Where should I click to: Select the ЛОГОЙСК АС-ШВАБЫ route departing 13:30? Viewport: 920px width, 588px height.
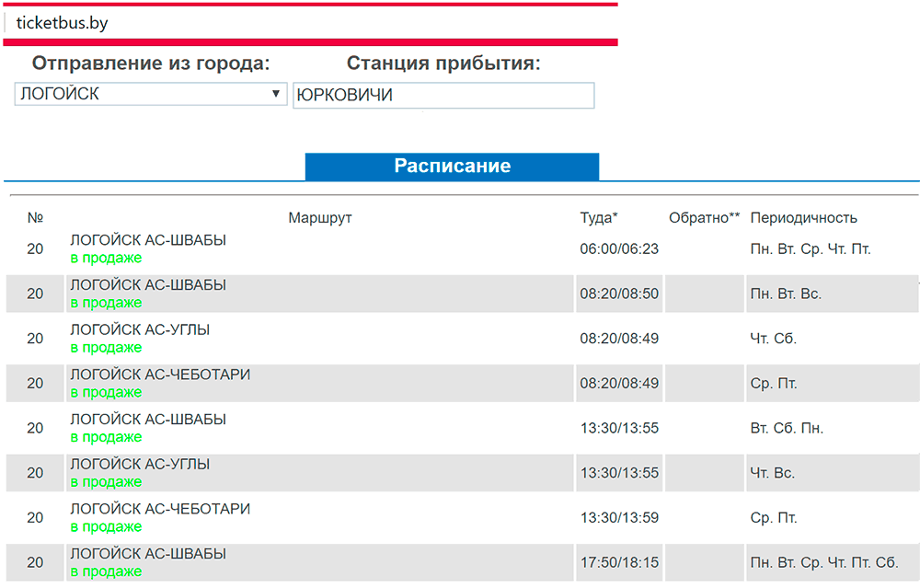tap(148, 420)
